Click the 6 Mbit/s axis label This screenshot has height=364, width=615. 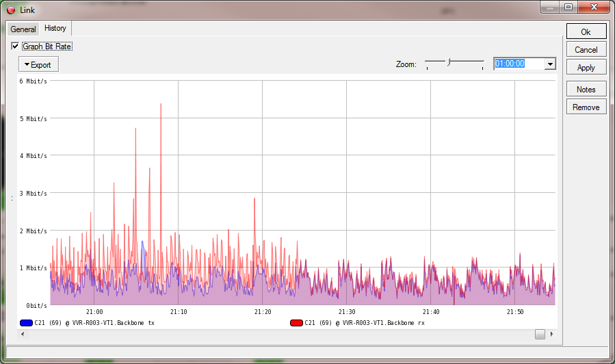click(34, 81)
